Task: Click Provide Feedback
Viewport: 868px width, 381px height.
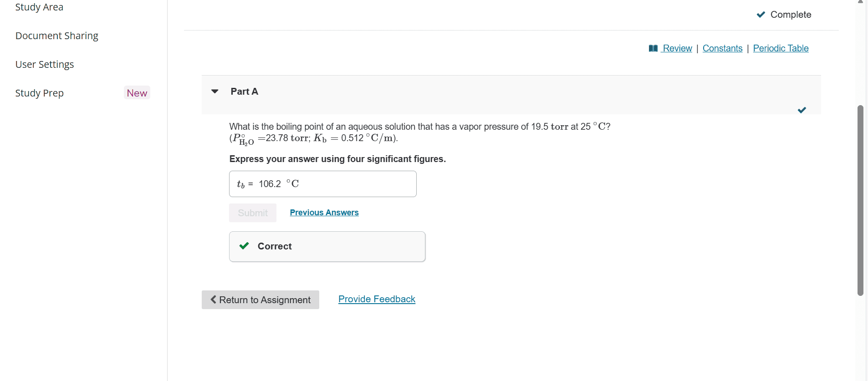Action: tap(376, 299)
